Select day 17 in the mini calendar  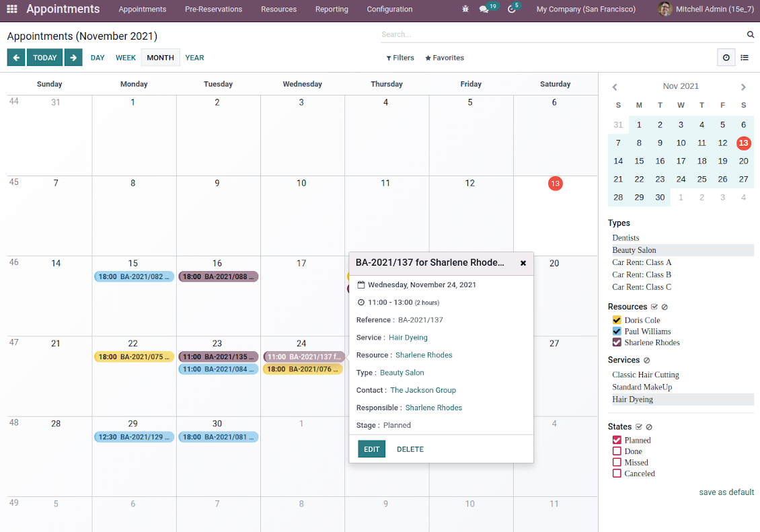[x=681, y=161]
